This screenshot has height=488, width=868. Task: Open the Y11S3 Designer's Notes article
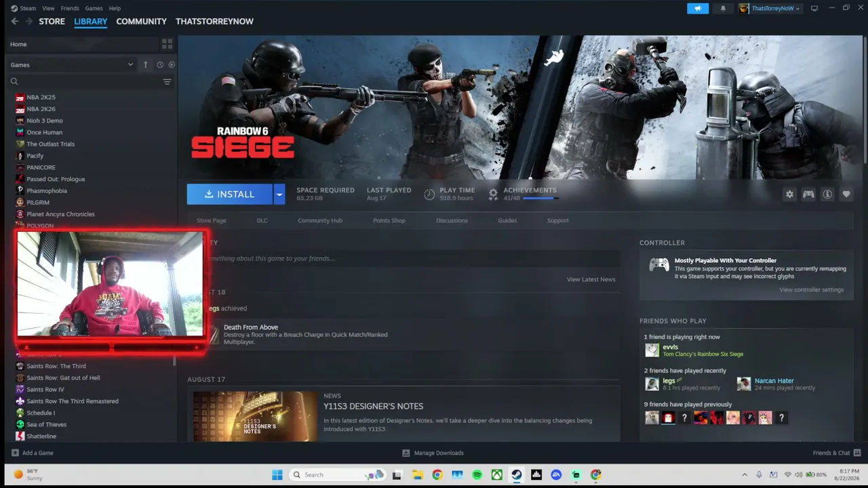pyautogui.click(x=373, y=407)
